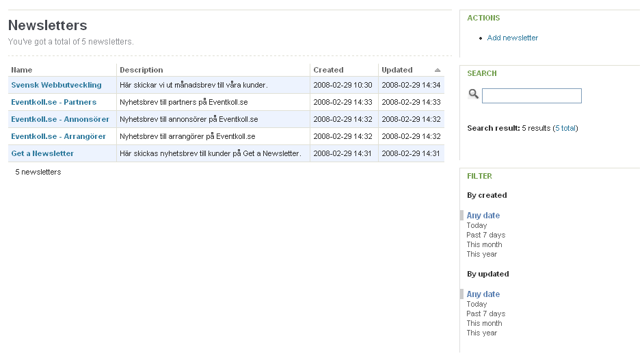Viewport: 644px width, 358px height.
Task: Filter created by Past 7 days
Action: click(486, 235)
